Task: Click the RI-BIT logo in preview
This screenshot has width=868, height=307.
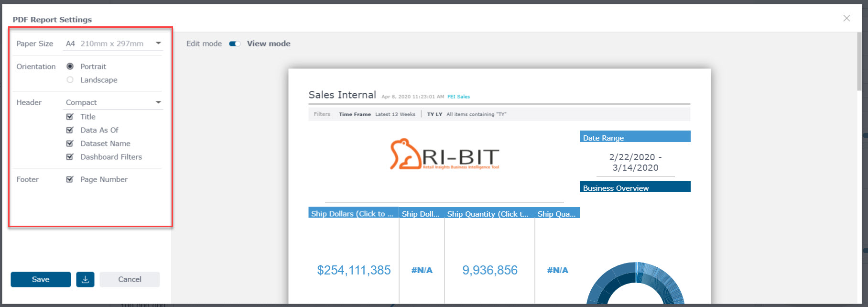Action: point(445,154)
